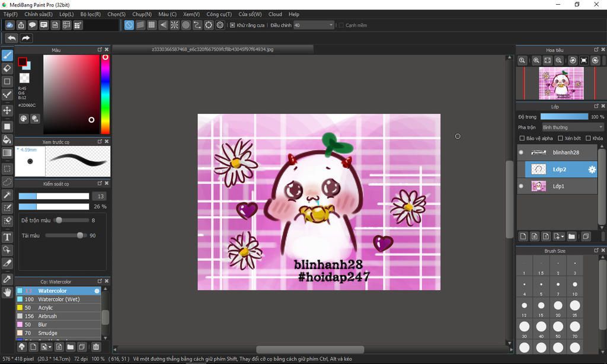607x364 pixels.
Task: Toggle Khử răng cưa anti-aliasing checkbox
Action: pos(232,25)
